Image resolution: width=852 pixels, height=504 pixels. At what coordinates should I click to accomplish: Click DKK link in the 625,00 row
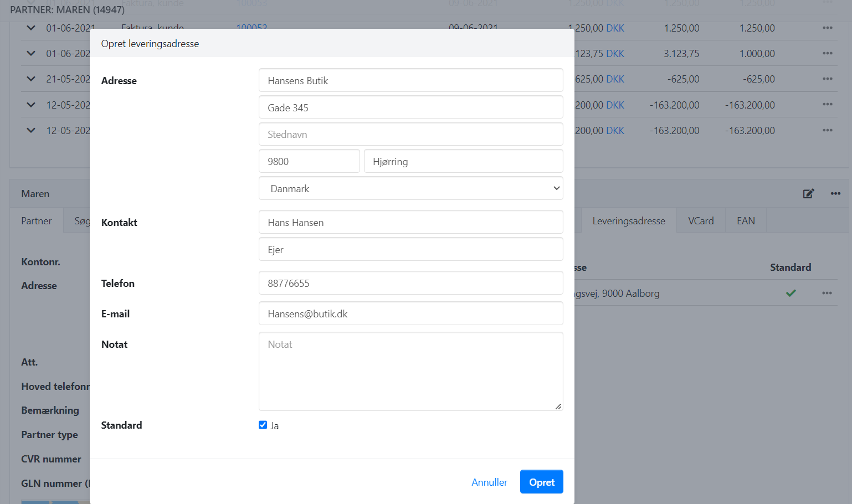coord(615,79)
